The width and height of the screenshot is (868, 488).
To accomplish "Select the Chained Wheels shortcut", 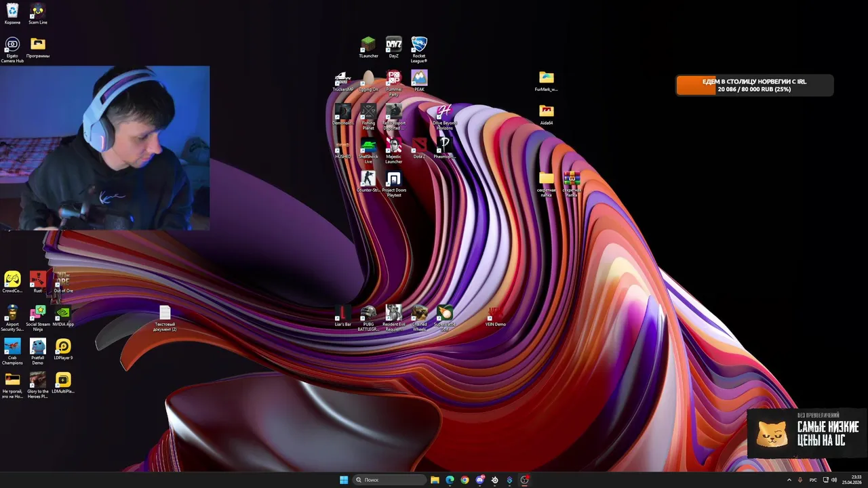I will pos(419,318).
